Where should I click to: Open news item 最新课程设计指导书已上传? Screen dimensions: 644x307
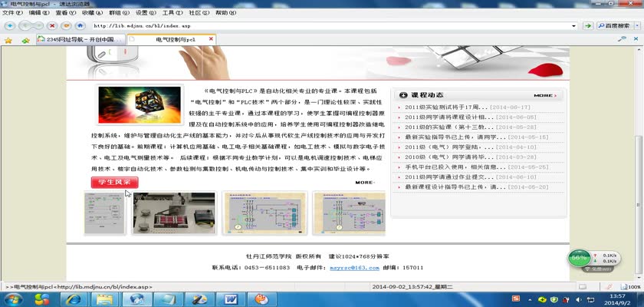(x=456, y=187)
